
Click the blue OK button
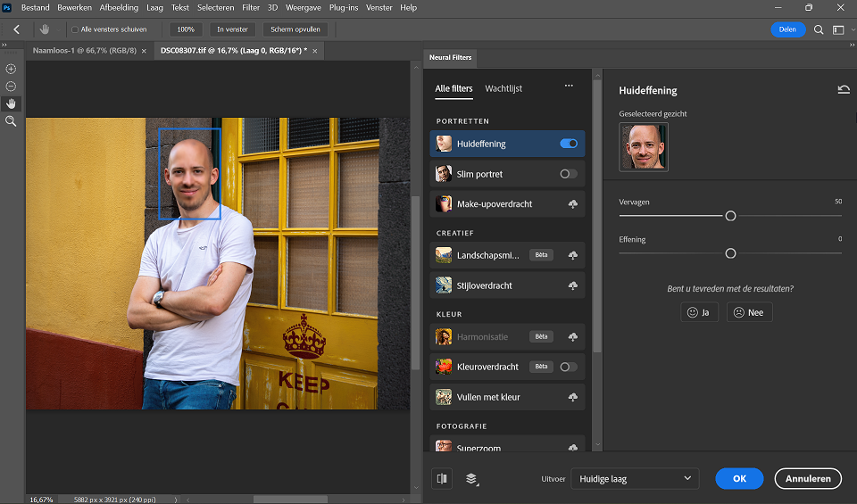point(739,479)
